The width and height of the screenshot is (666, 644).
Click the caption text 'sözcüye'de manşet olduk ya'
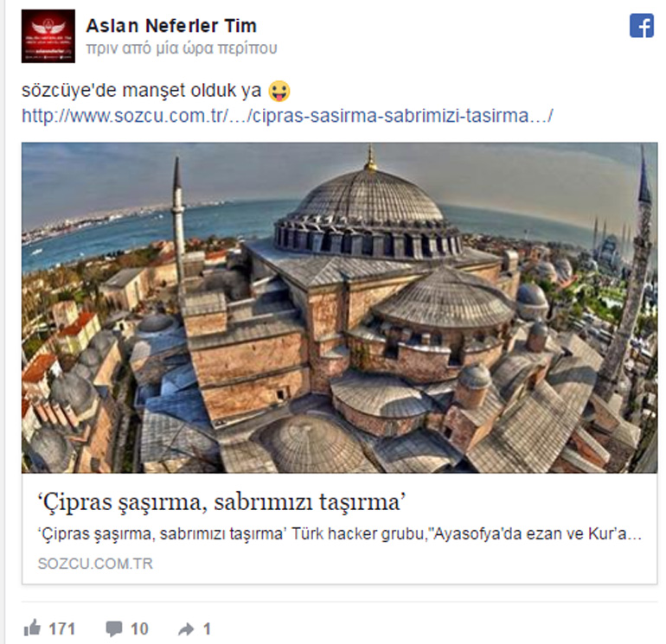coord(142,91)
